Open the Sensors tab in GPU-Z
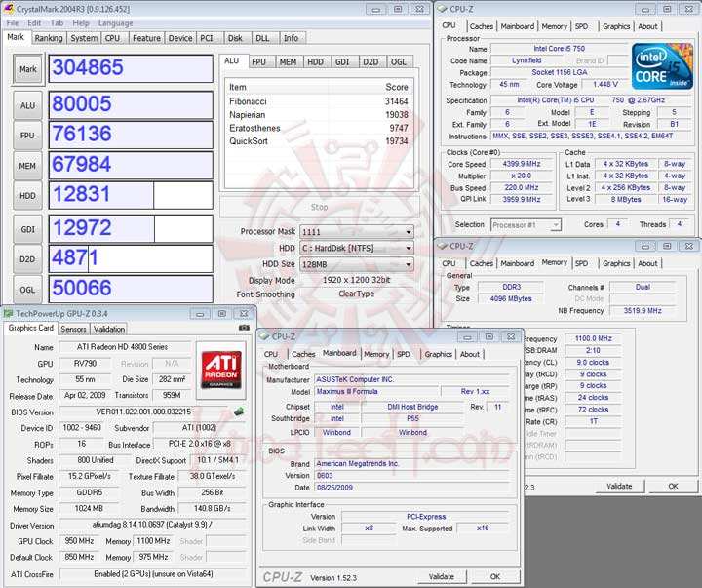Screen dimensions: 702x588 point(73,330)
